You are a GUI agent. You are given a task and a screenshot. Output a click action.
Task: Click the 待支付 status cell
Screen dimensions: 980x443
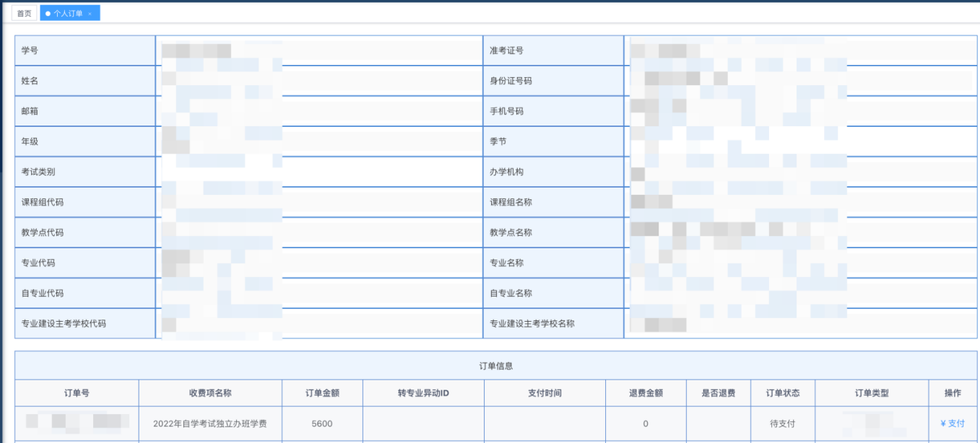(783, 424)
